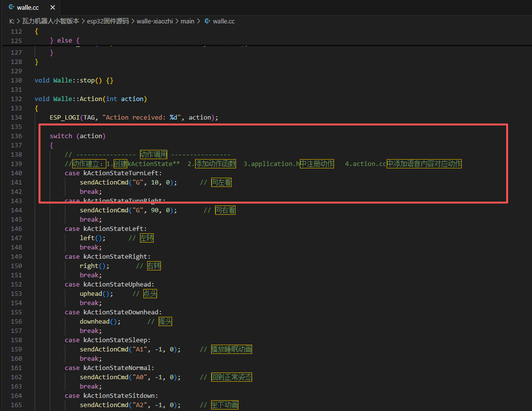Click the 动作调用 comment on line 138
This screenshot has height=411, width=532.
[153, 155]
